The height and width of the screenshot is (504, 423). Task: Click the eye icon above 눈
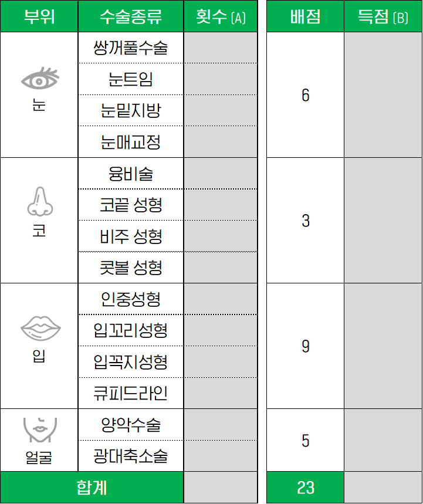click(40, 79)
